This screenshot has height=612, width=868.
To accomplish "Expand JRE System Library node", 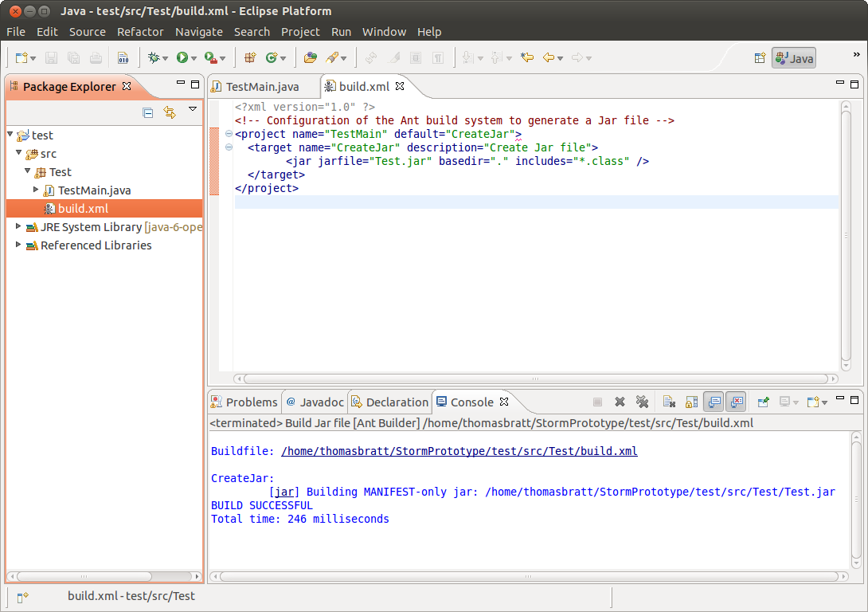I will click(x=18, y=226).
